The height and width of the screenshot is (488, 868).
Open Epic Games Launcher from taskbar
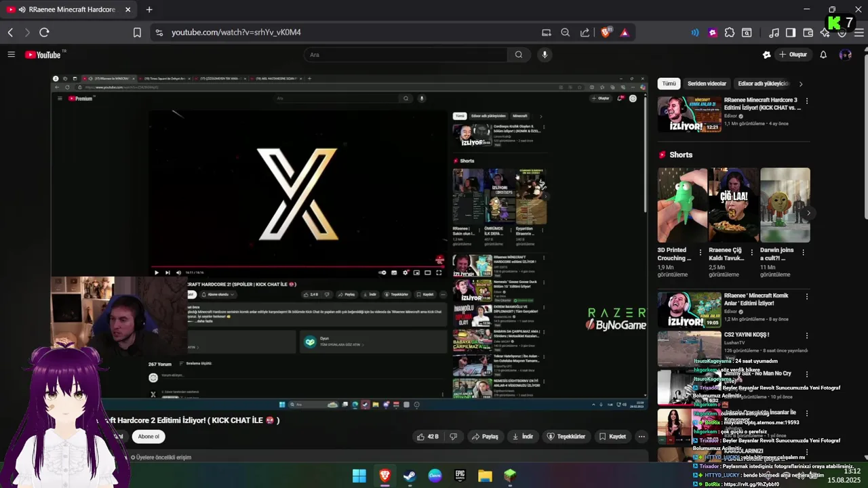pos(460,476)
